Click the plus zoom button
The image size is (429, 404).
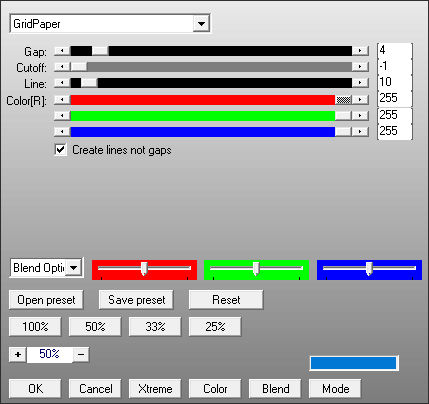pos(18,354)
